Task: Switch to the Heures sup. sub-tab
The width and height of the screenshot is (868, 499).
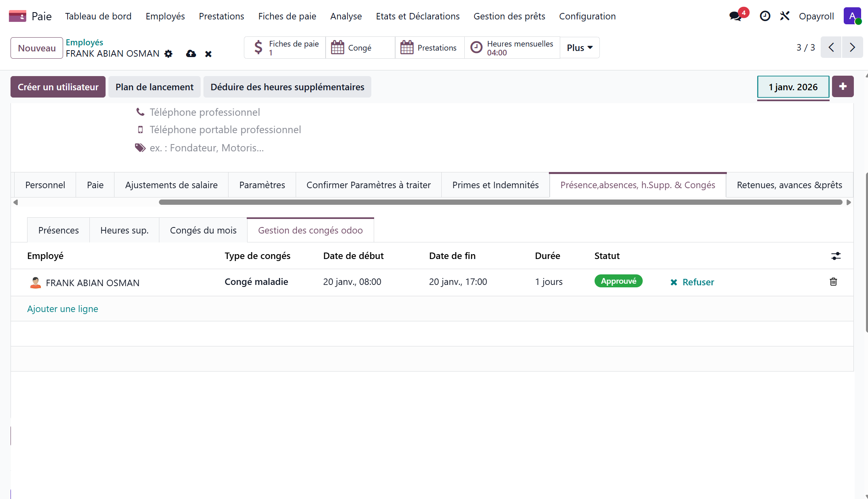Action: (124, 230)
